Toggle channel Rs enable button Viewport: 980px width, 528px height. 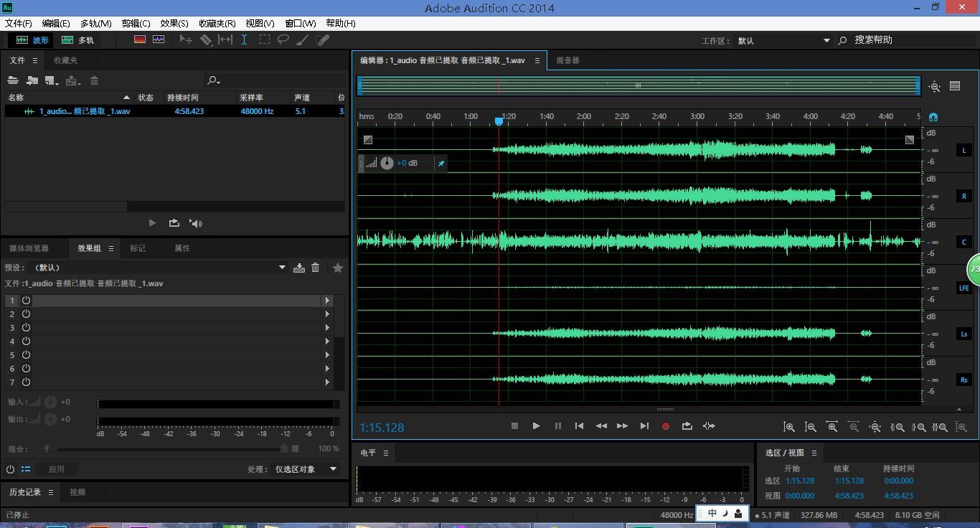963,379
